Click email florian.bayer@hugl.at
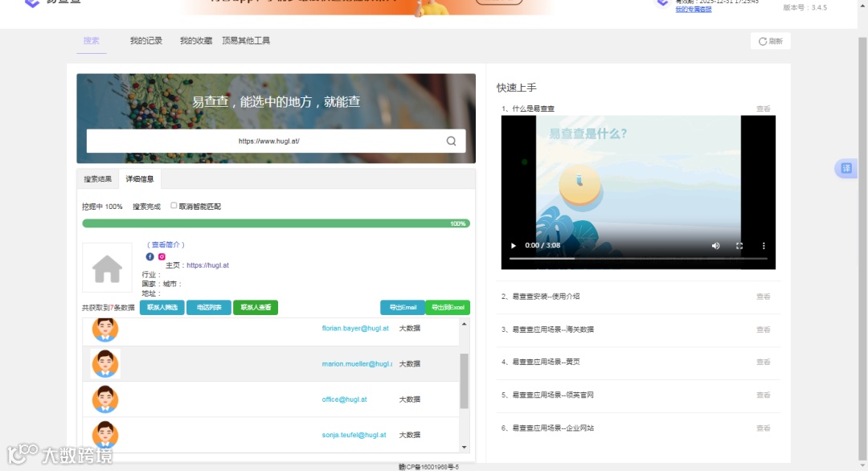This screenshot has height=471, width=868. (x=355, y=328)
